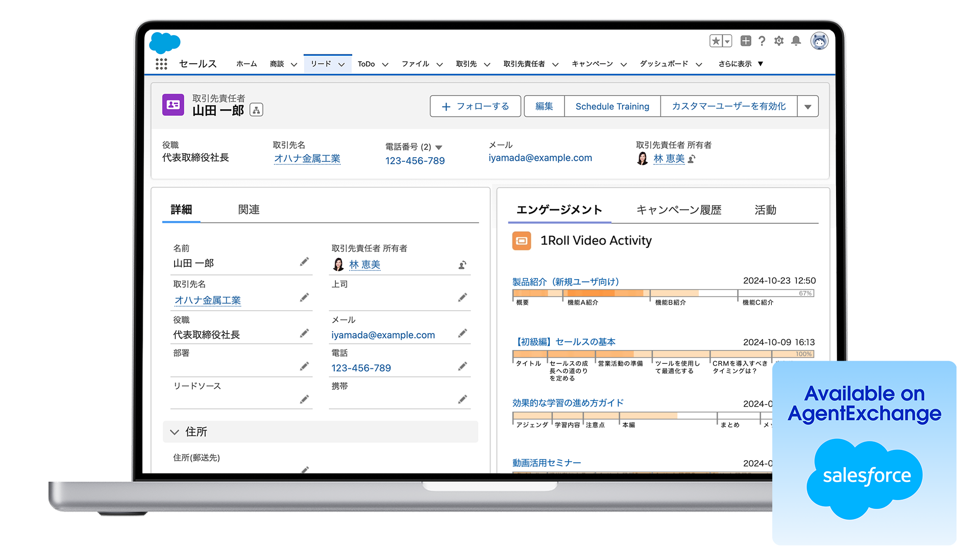This screenshot has height=551, width=980.
Task: Open the ToDo nav dropdown chevron
Action: (385, 65)
